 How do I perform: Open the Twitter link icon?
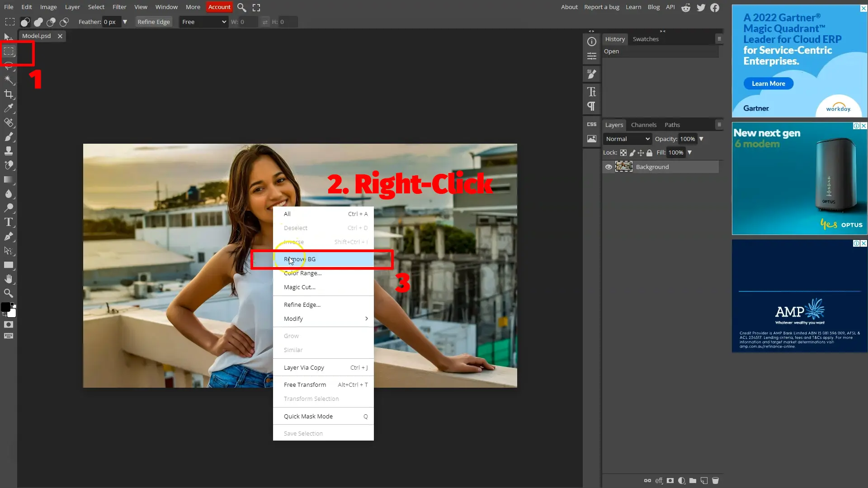(x=701, y=7)
